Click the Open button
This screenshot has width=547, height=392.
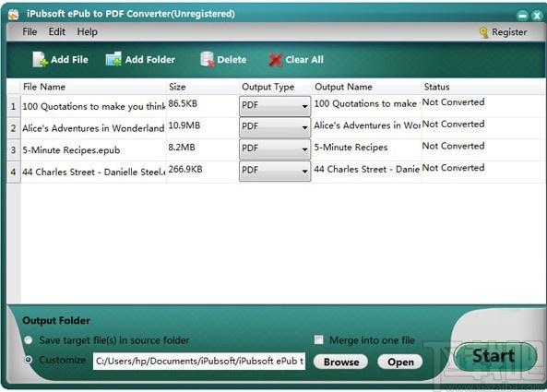point(400,362)
